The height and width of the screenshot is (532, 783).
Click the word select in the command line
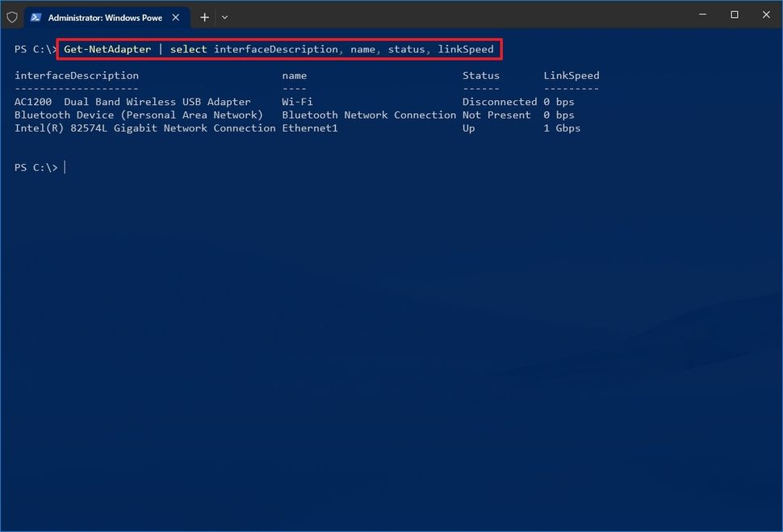tap(188, 49)
